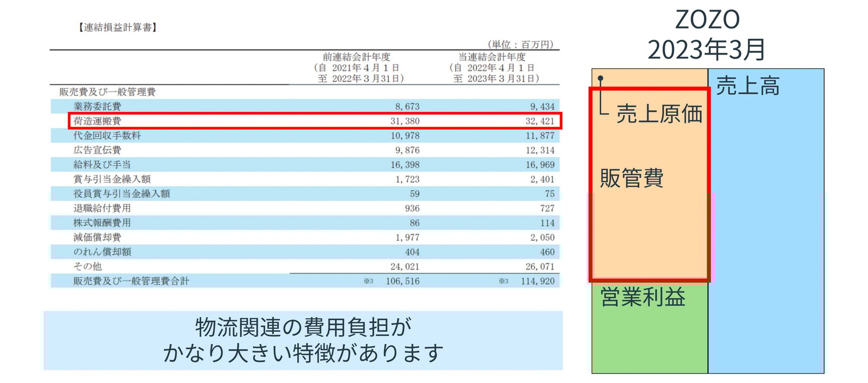Image resolution: width=868 pixels, height=383 pixels.
Task: Click the 前連結会計年度 column header
Action: pos(357,57)
